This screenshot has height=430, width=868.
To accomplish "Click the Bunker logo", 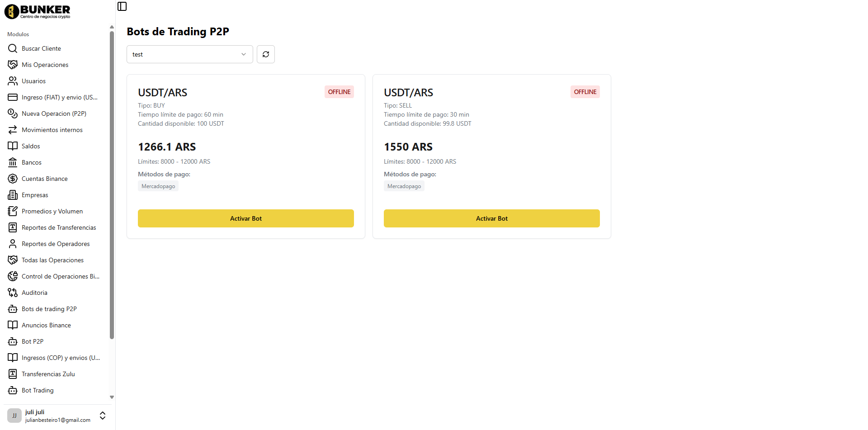I will tap(38, 11).
